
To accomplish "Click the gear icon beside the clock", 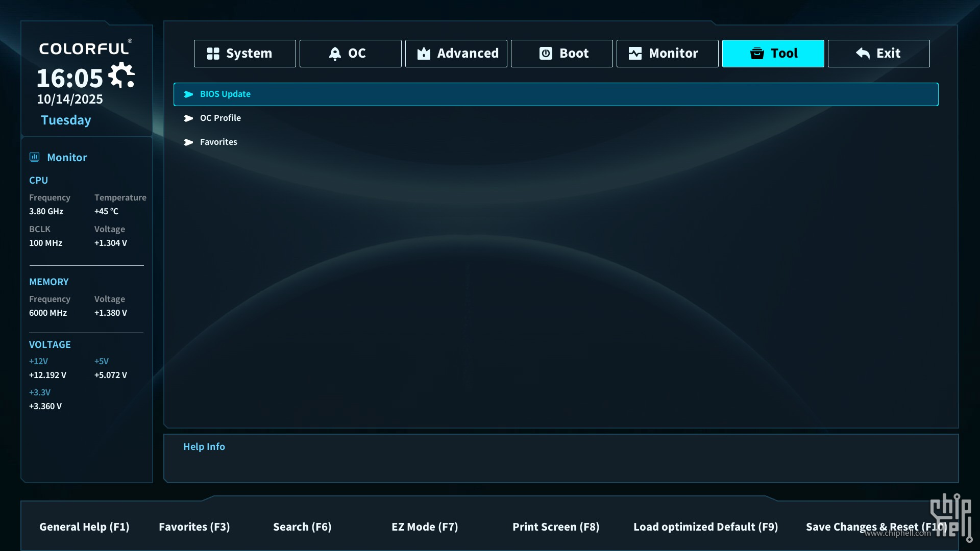I will 122,76.
